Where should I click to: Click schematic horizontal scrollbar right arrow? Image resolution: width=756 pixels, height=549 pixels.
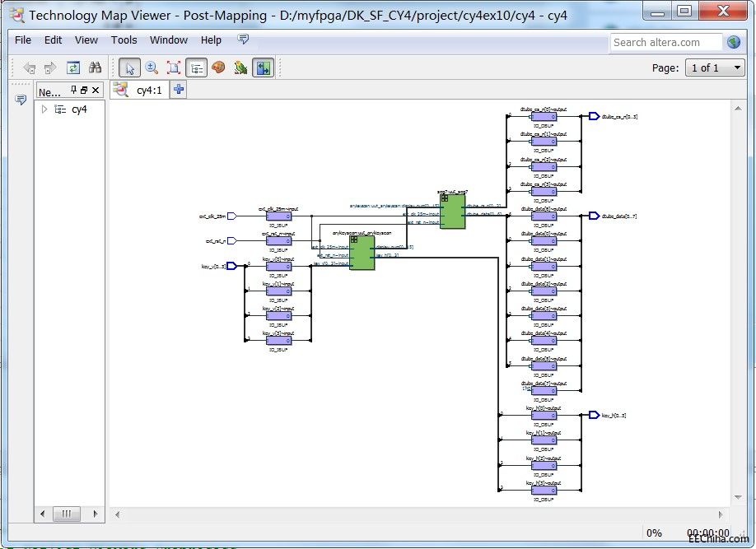(x=721, y=514)
